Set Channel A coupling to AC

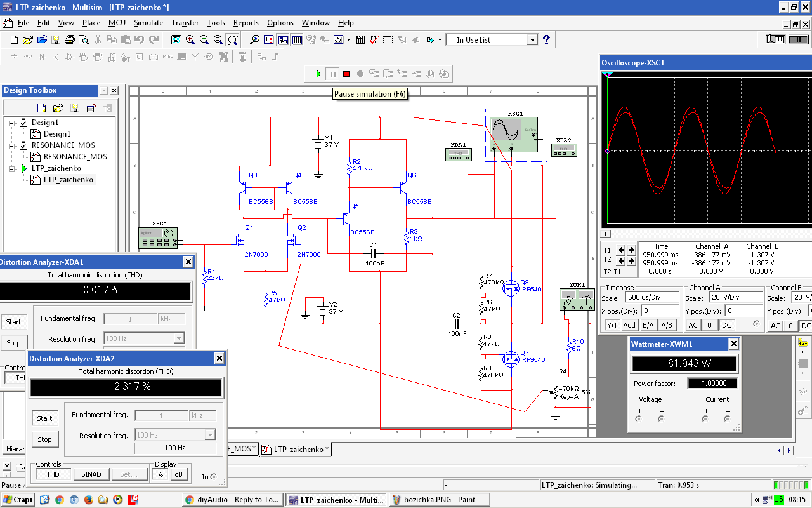[x=693, y=325]
